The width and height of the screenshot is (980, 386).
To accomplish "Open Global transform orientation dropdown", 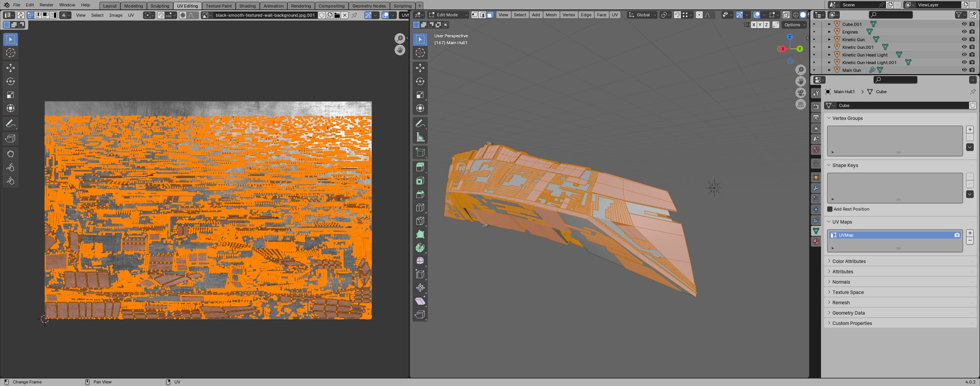I will click(x=642, y=15).
